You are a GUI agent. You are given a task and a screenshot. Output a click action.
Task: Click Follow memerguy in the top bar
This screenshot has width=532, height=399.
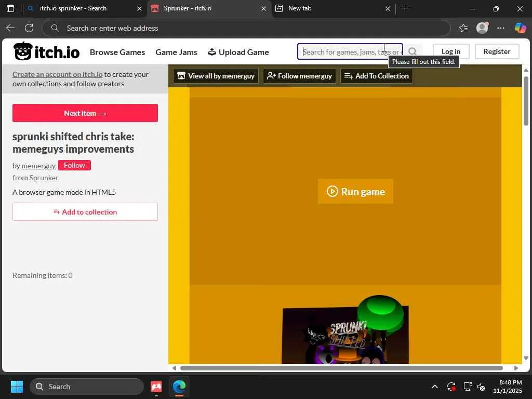pyautogui.click(x=299, y=76)
